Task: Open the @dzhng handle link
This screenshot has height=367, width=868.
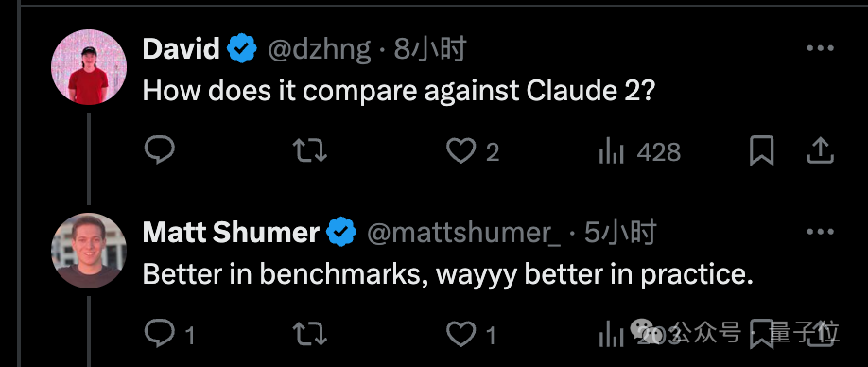Action: pos(320,50)
